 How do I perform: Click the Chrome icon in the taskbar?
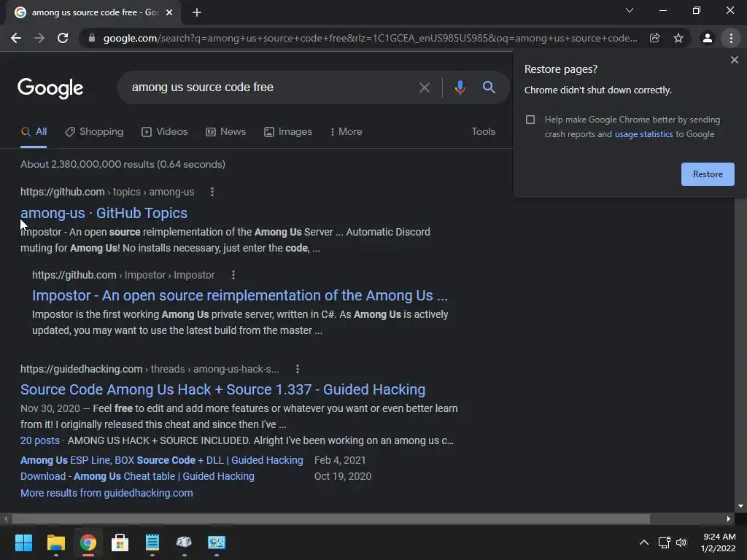88,542
